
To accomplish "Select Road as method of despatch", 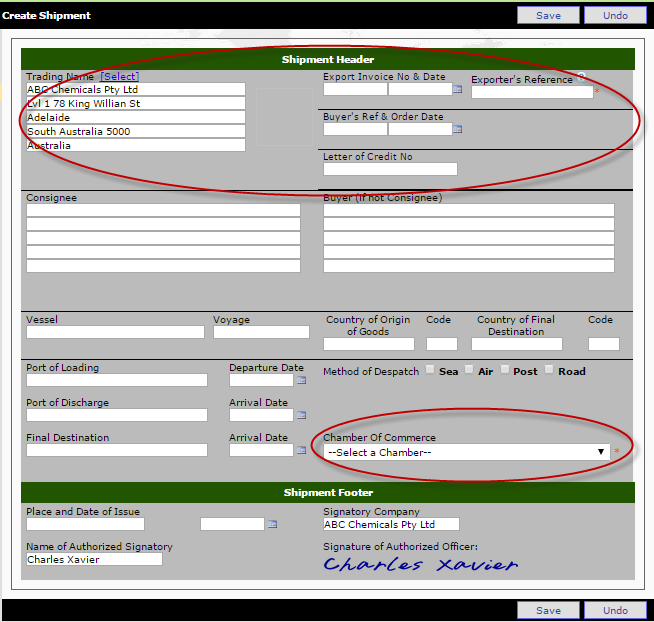I will tap(550, 370).
